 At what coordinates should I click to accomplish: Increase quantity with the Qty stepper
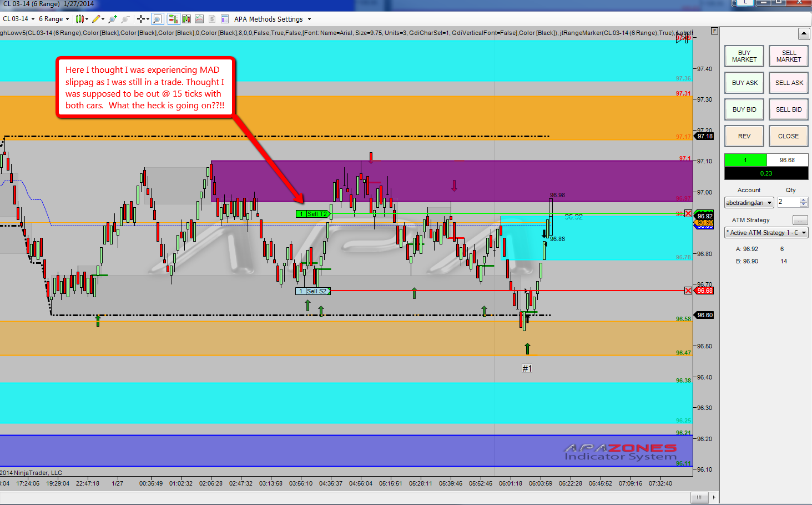pos(804,200)
